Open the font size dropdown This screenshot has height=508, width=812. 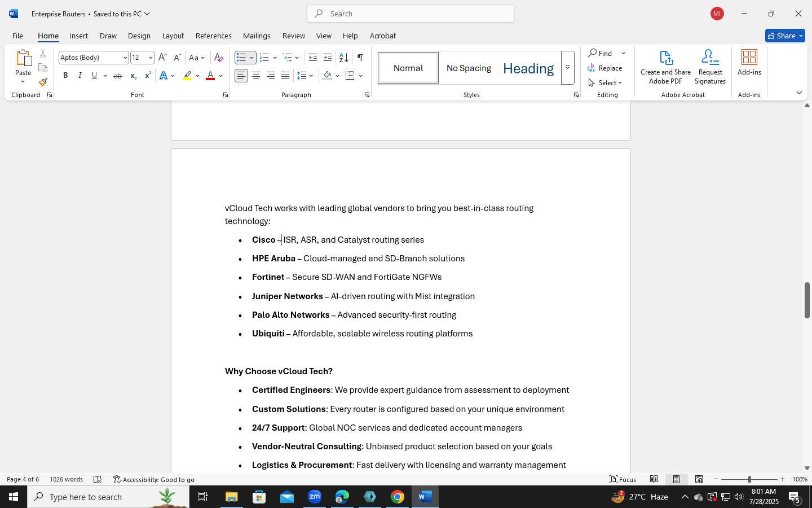coord(151,58)
